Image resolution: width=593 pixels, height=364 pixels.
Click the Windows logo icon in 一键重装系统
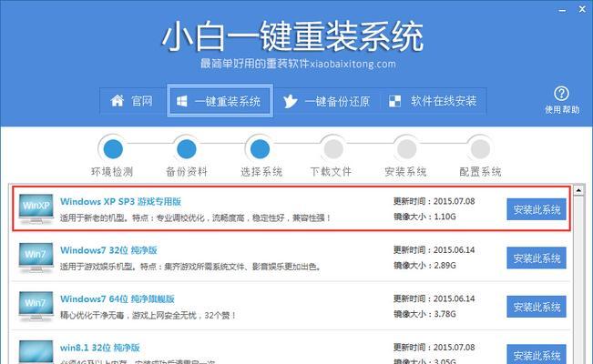[x=182, y=101]
